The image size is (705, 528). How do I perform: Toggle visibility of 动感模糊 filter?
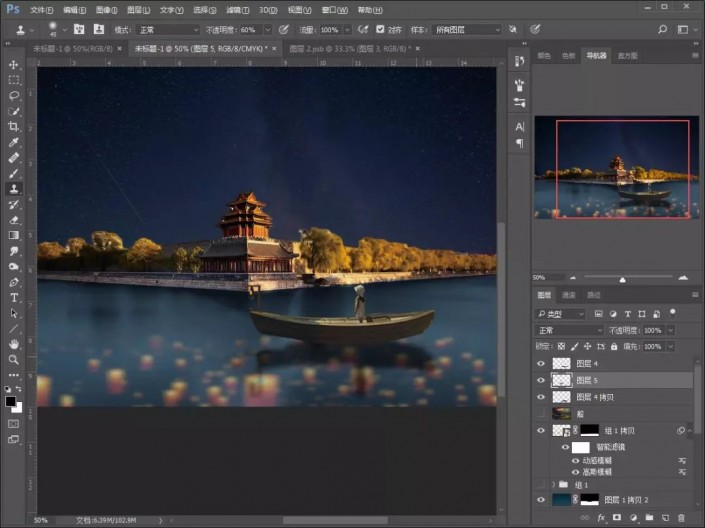click(x=575, y=461)
